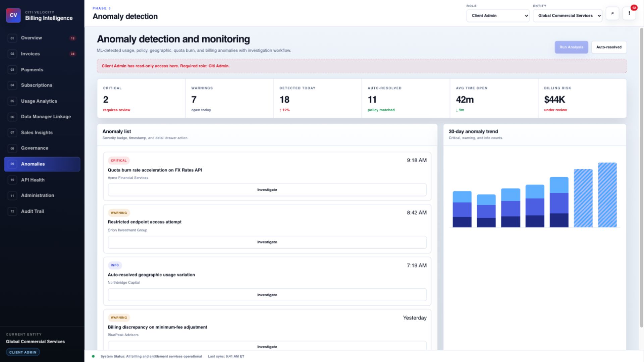This screenshot has width=644, height=362.
Task: Click the fifth solid bar in trend chart
Action: click(559, 202)
